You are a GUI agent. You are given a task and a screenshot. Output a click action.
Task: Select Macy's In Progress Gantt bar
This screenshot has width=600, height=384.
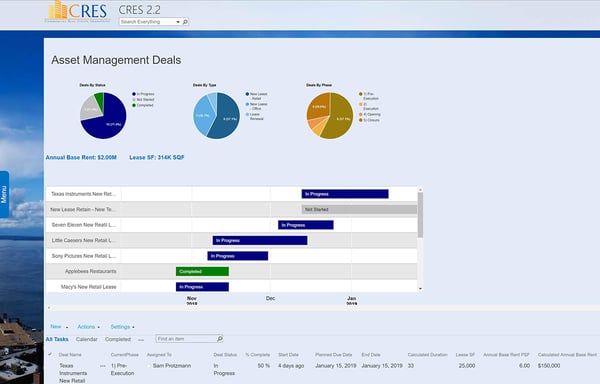[x=202, y=287]
